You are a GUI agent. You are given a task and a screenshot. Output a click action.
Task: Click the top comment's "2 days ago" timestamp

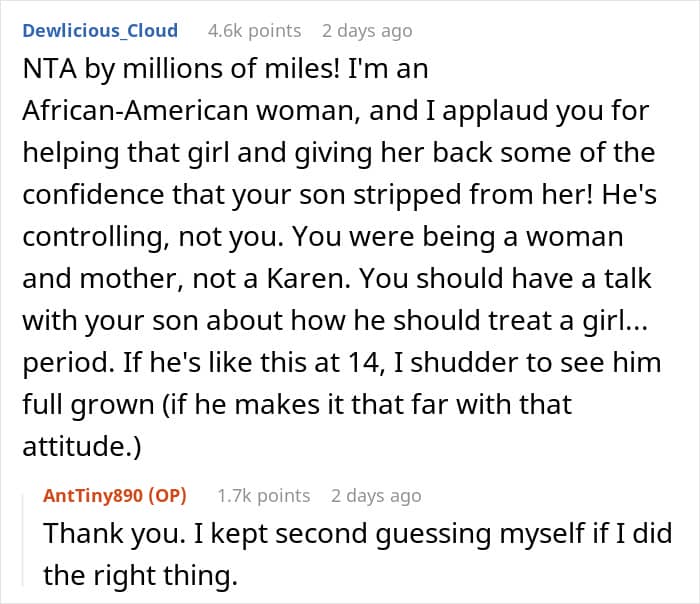point(366,31)
